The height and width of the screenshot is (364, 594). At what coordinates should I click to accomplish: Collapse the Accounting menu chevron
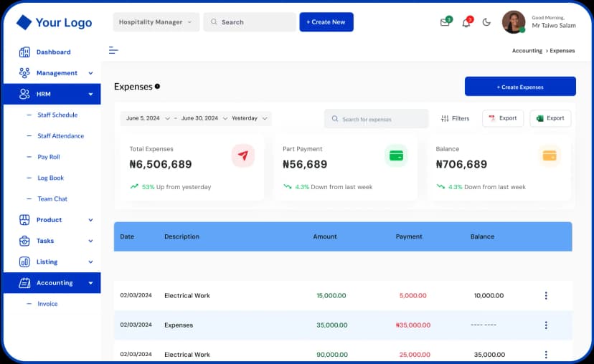[90, 282]
